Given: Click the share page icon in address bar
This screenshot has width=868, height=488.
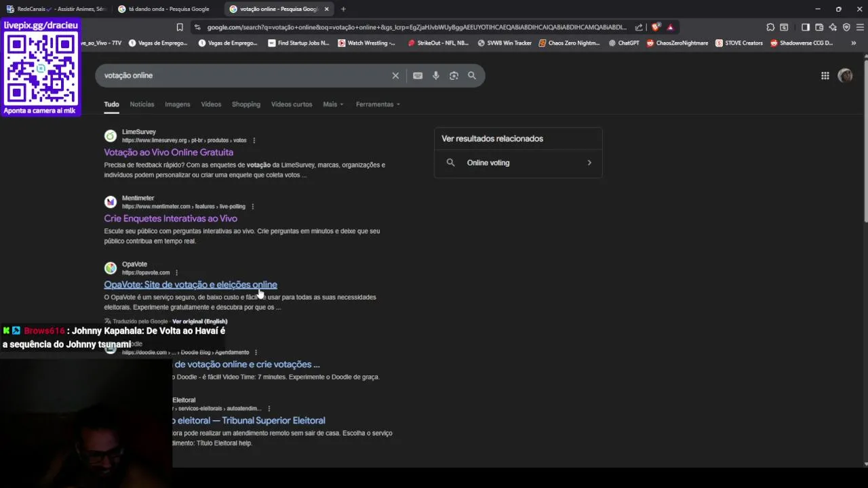Looking at the screenshot, I should point(639,27).
